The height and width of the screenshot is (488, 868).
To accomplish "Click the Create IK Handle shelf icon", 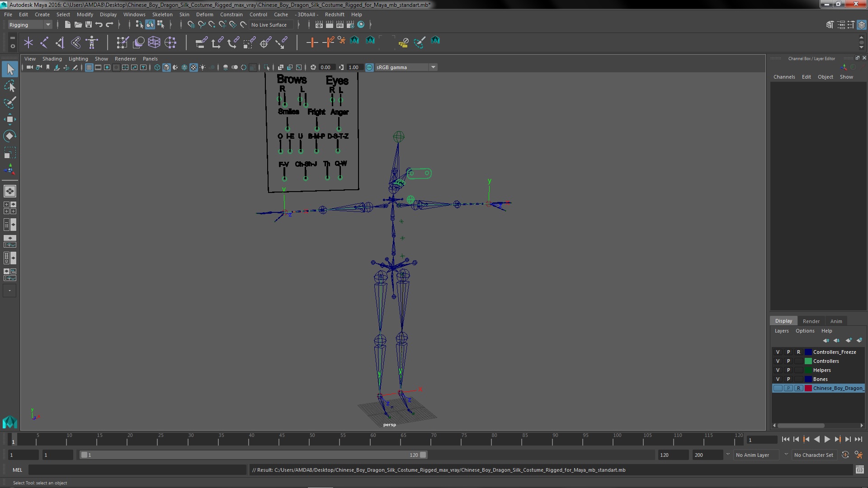I will [x=60, y=42].
